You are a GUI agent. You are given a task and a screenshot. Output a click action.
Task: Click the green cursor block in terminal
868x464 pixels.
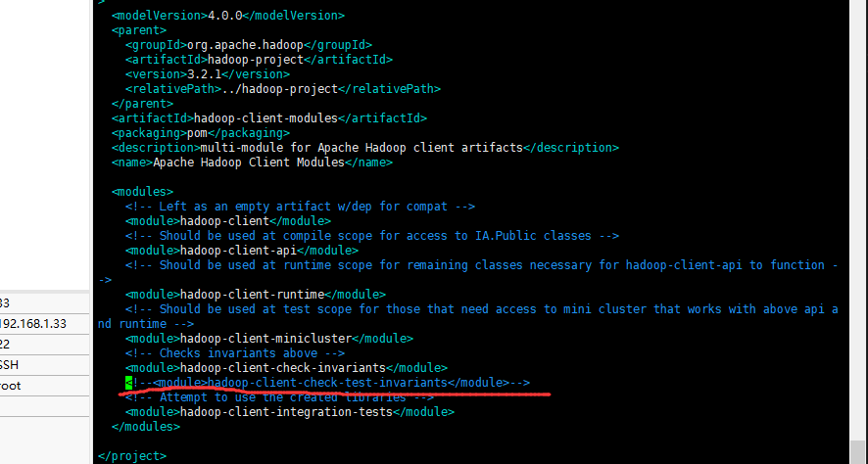(x=128, y=383)
